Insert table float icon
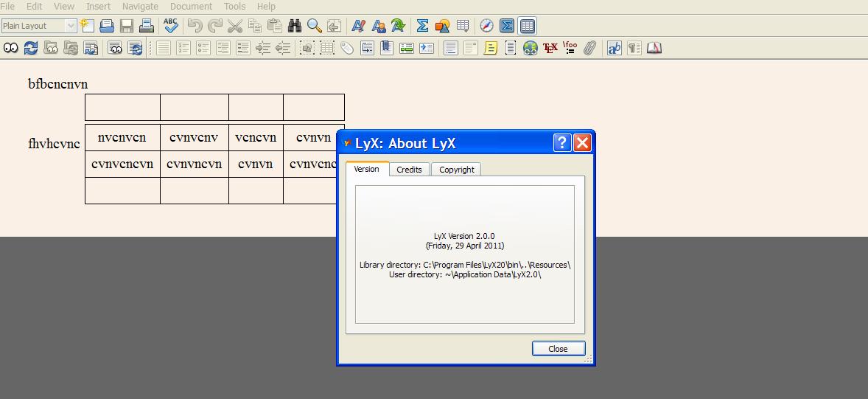Image resolution: width=868 pixels, height=399 pixels. click(x=327, y=48)
